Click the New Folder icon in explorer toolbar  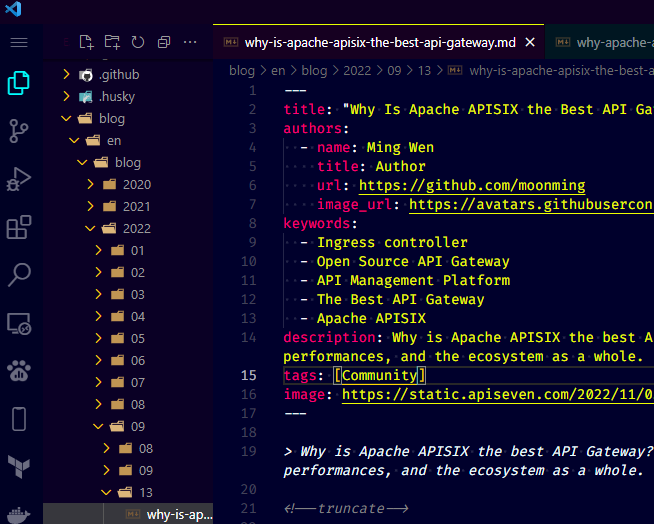[112, 42]
